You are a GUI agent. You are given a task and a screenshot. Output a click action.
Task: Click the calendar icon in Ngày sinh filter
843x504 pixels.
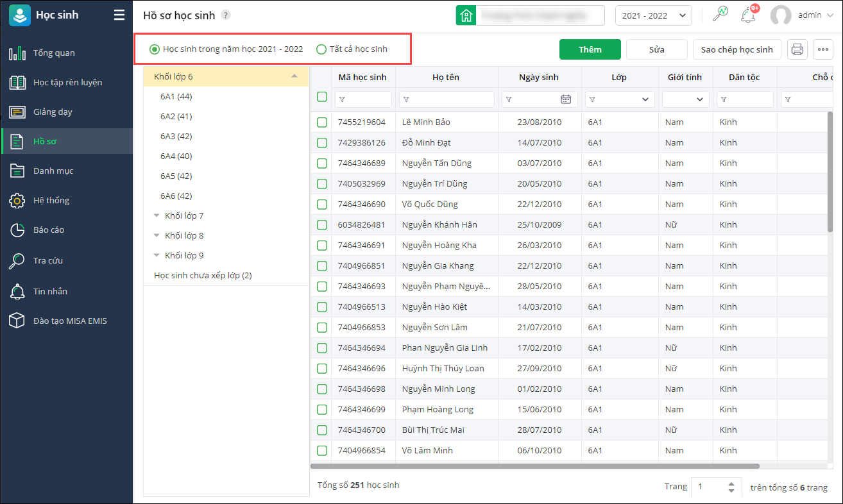tap(565, 99)
